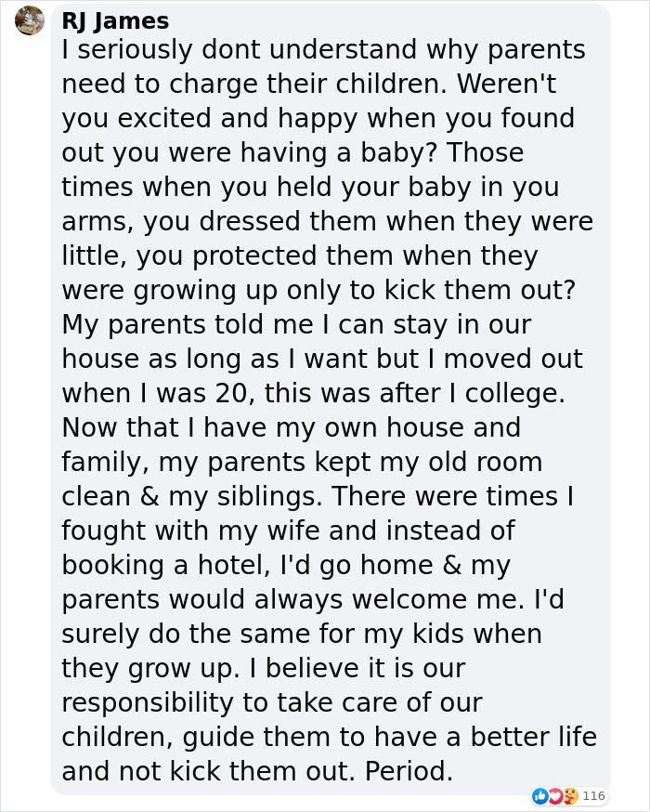Select the bold RJ James header text
Viewport: 650px width, 812px height.
[x=115, y=20]
